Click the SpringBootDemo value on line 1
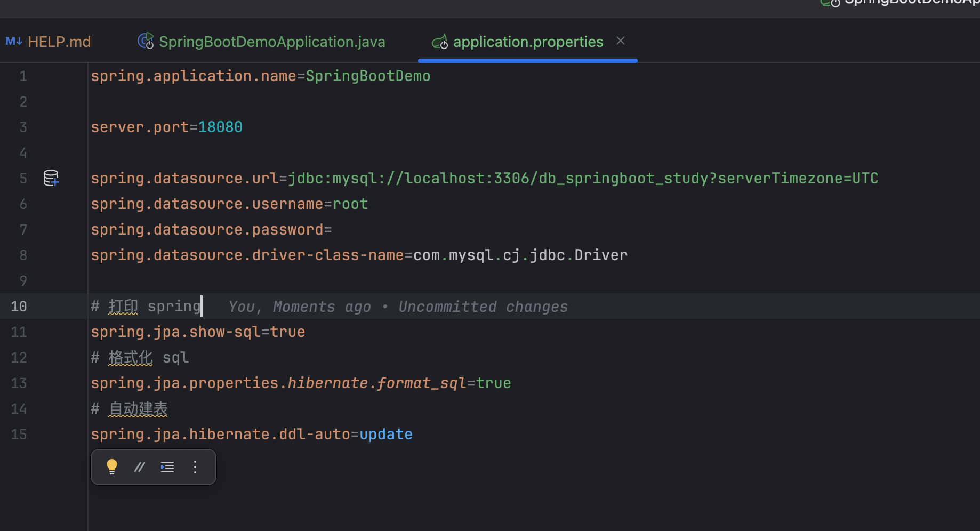The image size is (980, 531). click(368, 76)
